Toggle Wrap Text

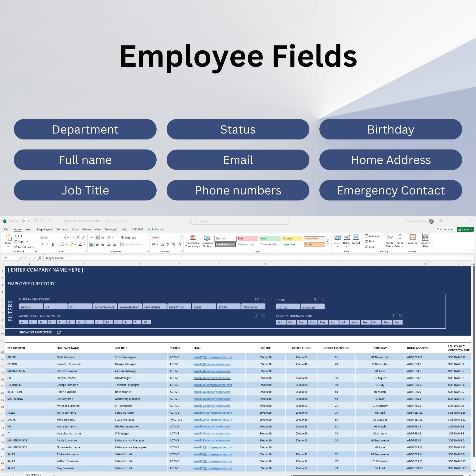[128, 238]
